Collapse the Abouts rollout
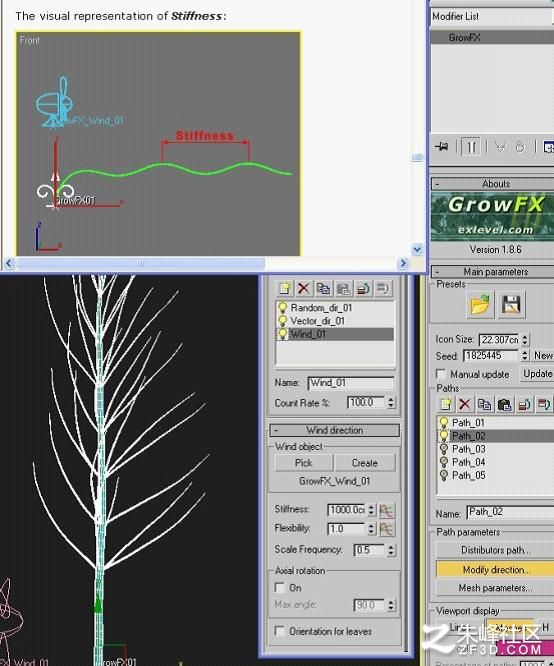The image size is (554, 666). point(493,184)
